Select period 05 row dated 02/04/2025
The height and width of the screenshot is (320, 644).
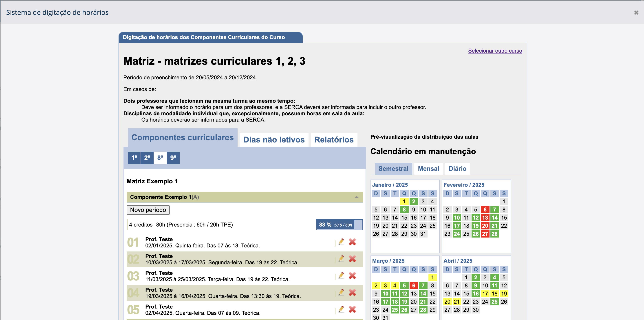click(x=245, y=310)
